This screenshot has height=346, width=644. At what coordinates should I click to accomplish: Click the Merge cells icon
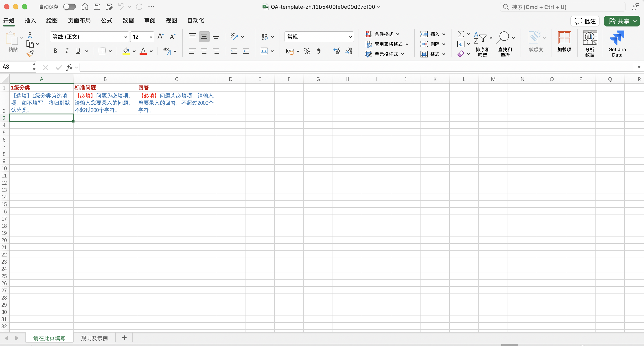pyautogui.click(x=264, y=51)
